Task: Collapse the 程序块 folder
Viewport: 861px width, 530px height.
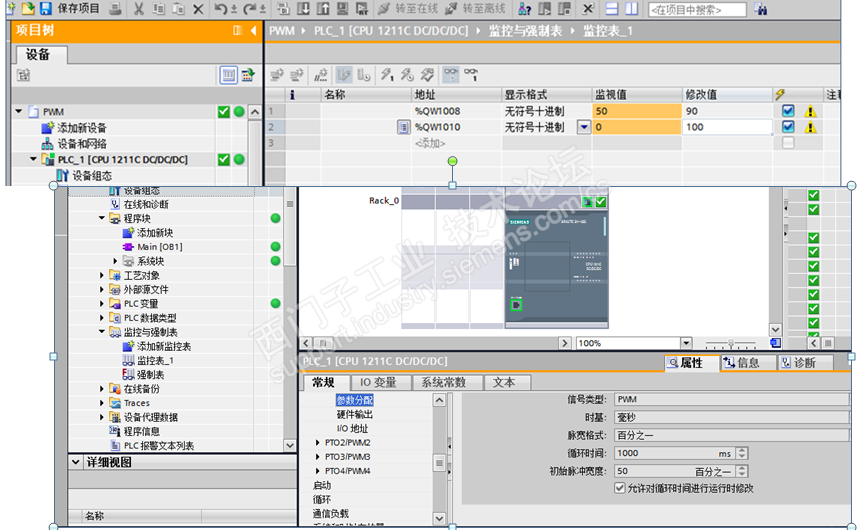Action: (x=102, y=218)
